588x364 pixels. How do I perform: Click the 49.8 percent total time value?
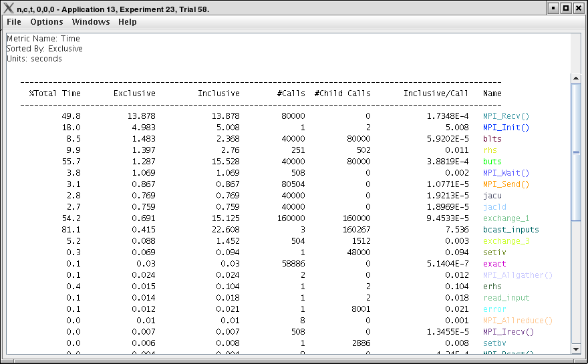71,116
